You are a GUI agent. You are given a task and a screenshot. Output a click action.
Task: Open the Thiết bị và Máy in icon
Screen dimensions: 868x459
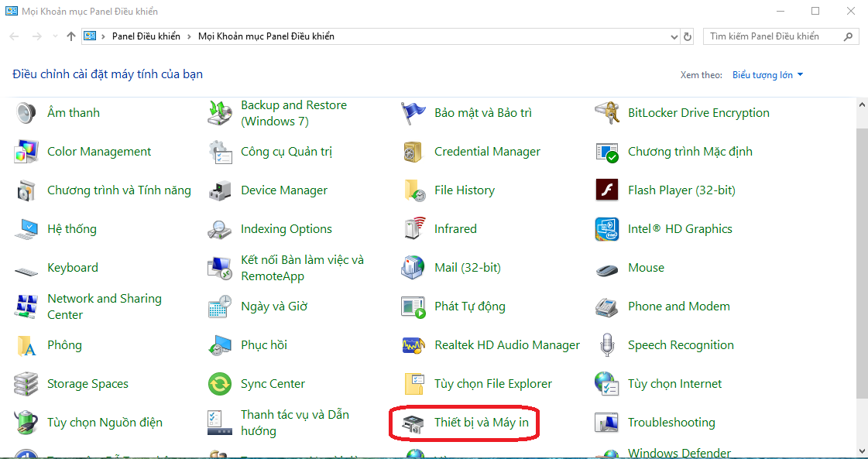(x=413, y=423)
